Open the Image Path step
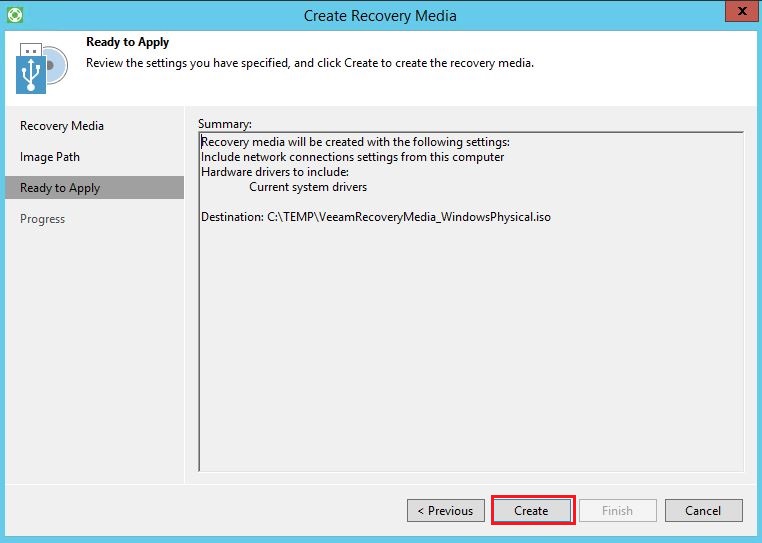 coord(50,157)
